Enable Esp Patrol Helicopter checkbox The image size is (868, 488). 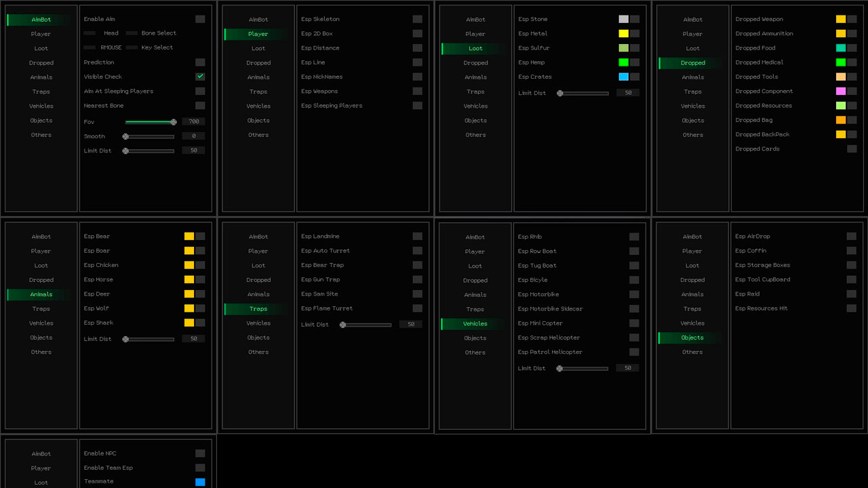pyautogui.click(x=634, y=352)
